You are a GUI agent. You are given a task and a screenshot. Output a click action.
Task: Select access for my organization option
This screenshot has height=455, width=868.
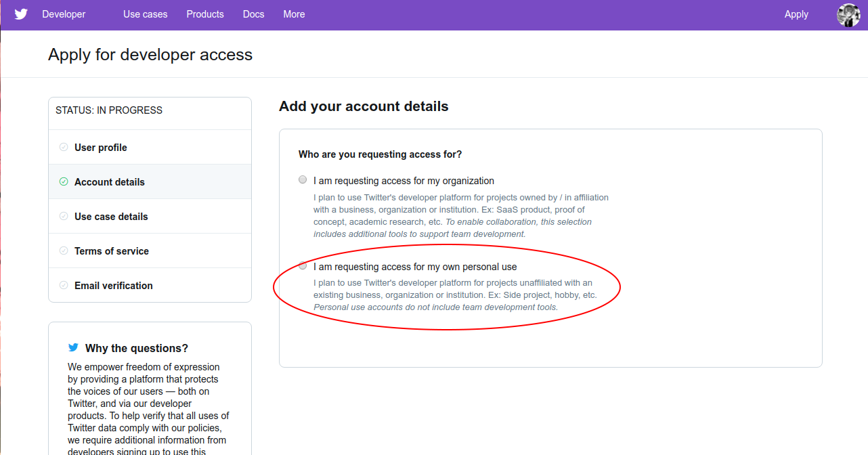(x=303, y=179)
